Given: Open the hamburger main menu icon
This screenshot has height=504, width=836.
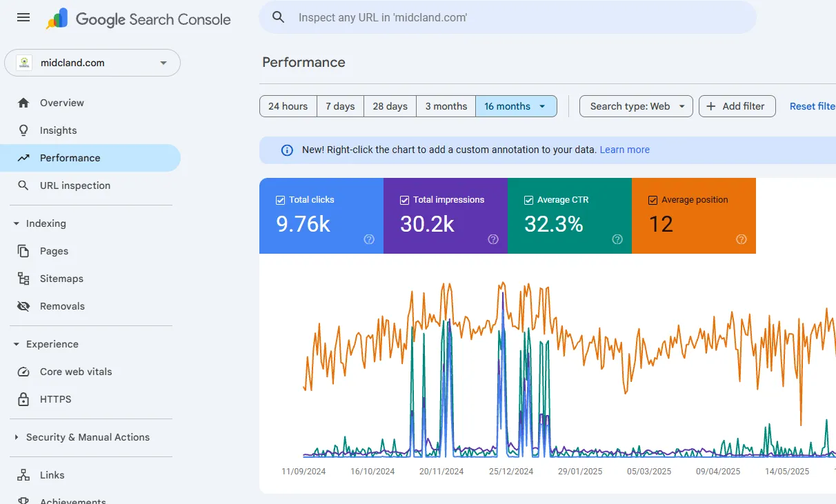Looking at the screenshot, I should point(23,18).
